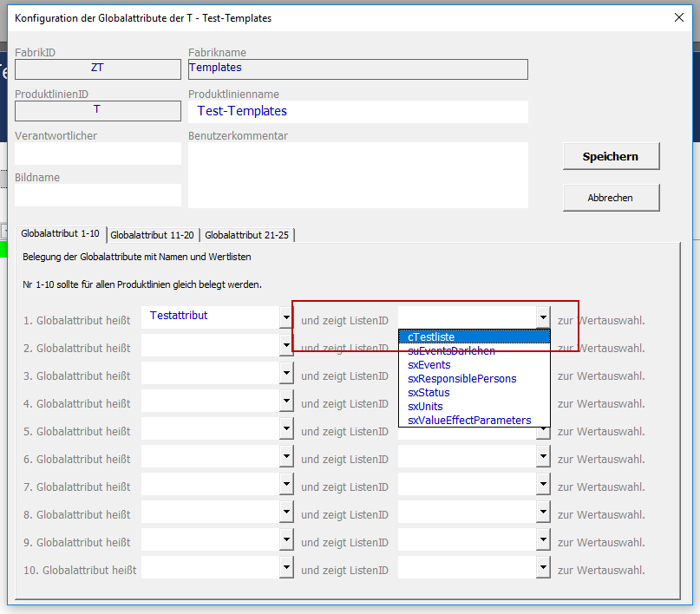Click the Produktlinienname field with Test-Templates
This screenshot has height=614, width=700.
pos(357,112)
